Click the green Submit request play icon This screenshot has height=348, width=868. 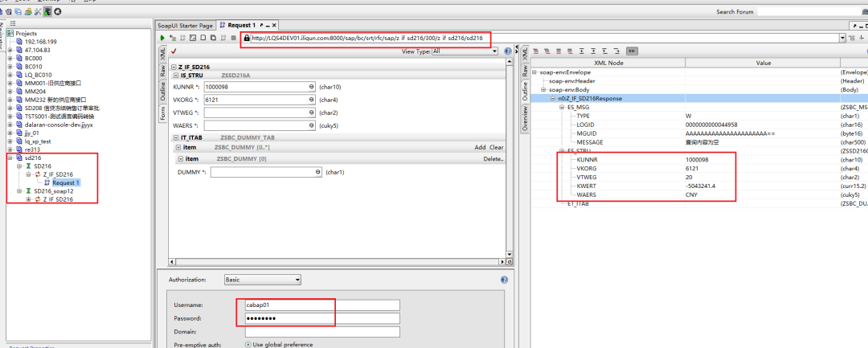coord(162,38)
